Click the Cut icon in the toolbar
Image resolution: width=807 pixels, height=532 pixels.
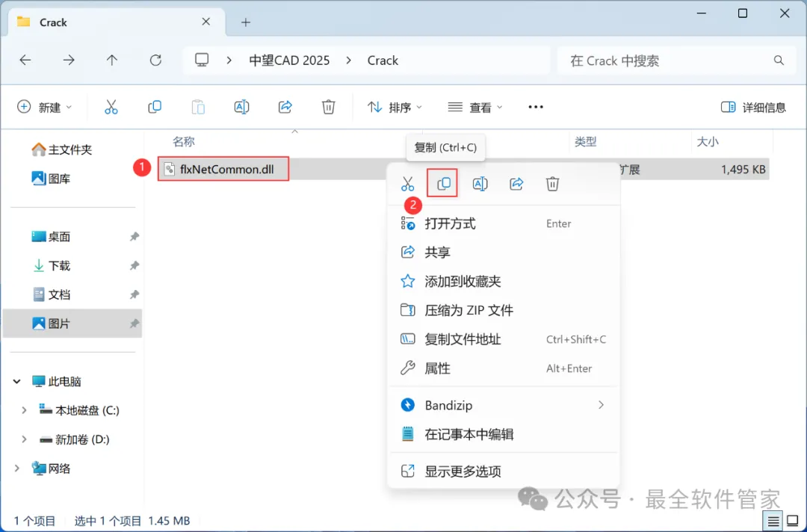111,107
